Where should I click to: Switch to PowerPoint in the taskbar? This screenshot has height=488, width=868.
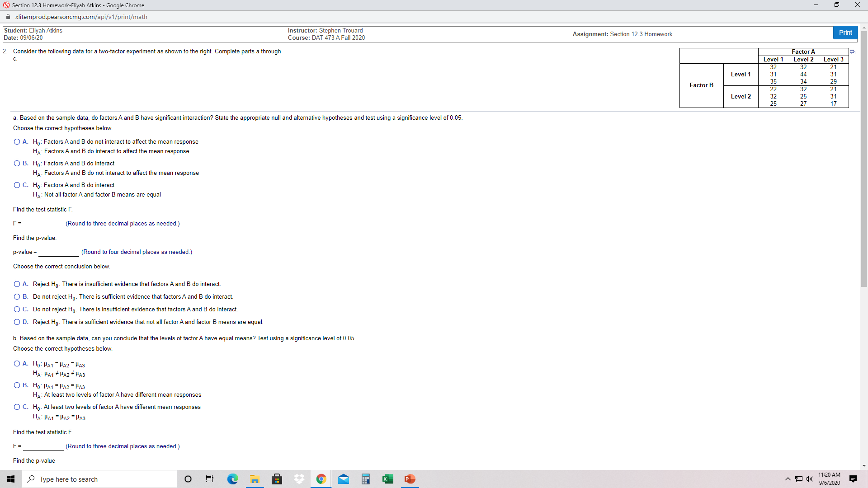[410, 479]
